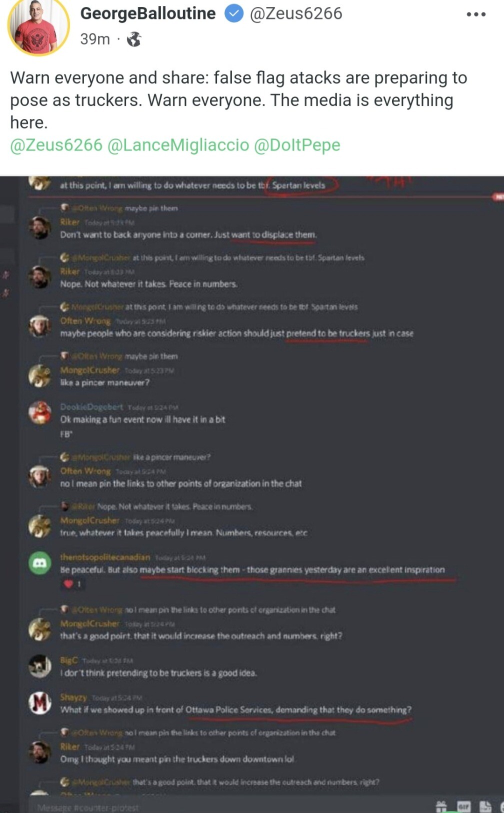Click the DookieDogebert username
This screenshot has width=504, height=813.
91,407
